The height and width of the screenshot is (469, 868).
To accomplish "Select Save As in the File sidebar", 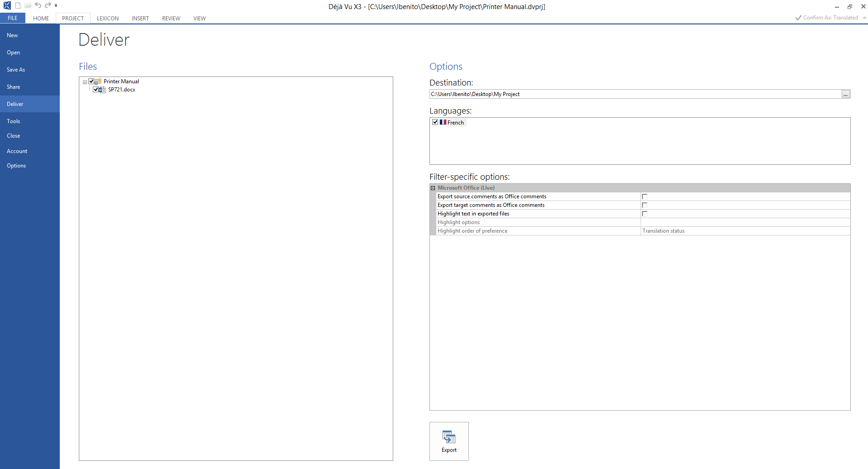I will coord(30,70).
